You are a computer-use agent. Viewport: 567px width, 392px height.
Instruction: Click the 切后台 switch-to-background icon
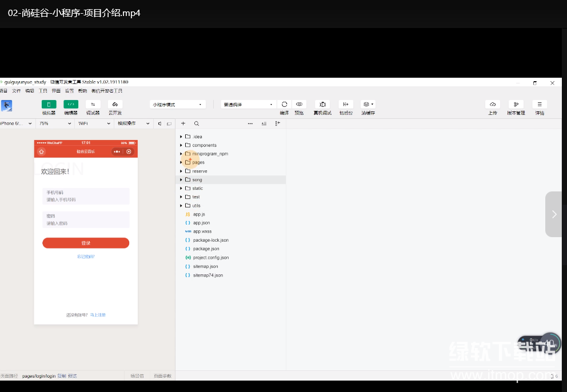tap(346, 105)
